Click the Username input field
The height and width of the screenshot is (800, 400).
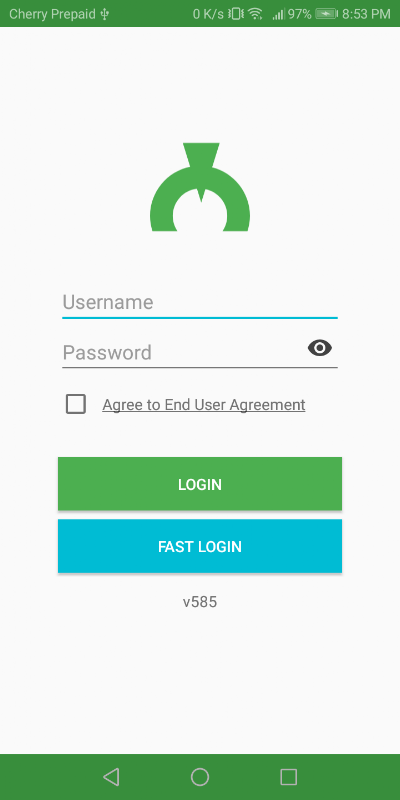click(200, 303)
